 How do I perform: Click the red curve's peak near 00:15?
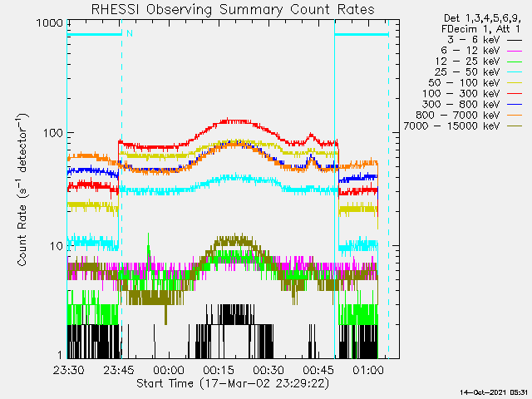(228, 121)
